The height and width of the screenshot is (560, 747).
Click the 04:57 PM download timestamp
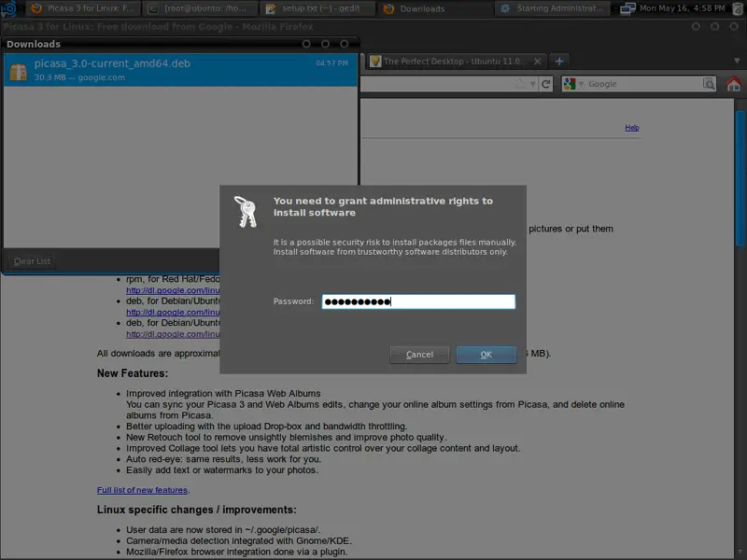(x=332, y=63)
